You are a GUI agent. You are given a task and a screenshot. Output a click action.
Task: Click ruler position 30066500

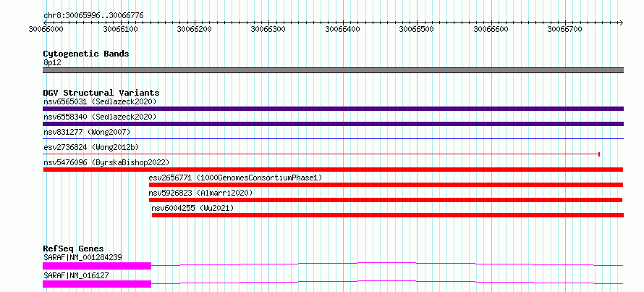(x=416, y=29)
